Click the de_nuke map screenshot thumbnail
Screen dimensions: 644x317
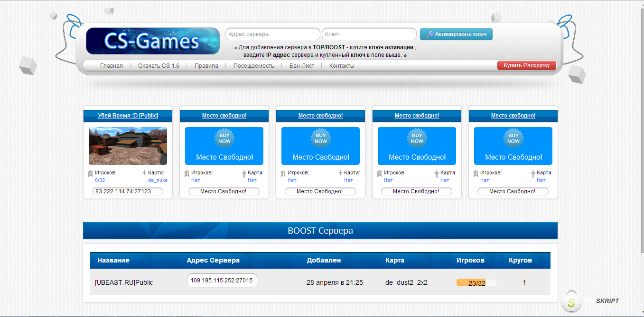click(x=128, y=146)
